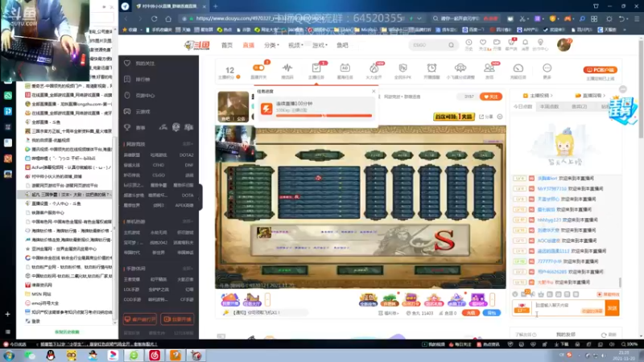Open the start-streaming camera icon in header
The height and width of the screenshot is (362, 644).
497,43
